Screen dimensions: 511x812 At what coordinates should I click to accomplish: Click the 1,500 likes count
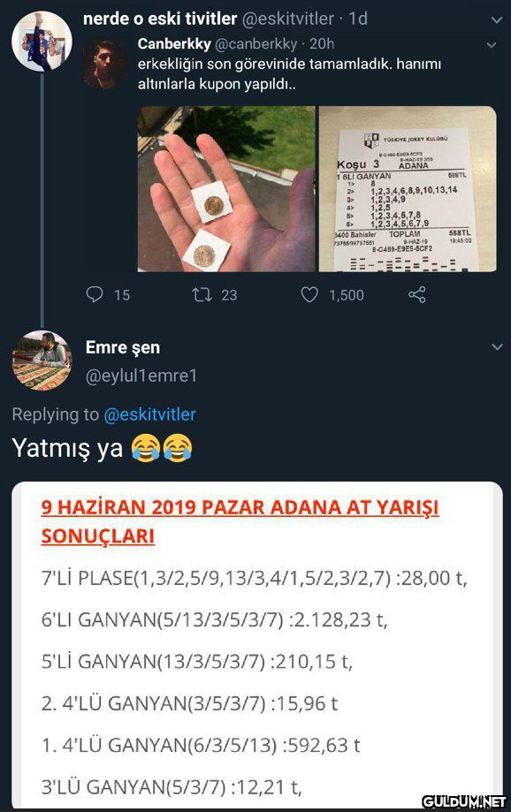click(x=347, y=295)
